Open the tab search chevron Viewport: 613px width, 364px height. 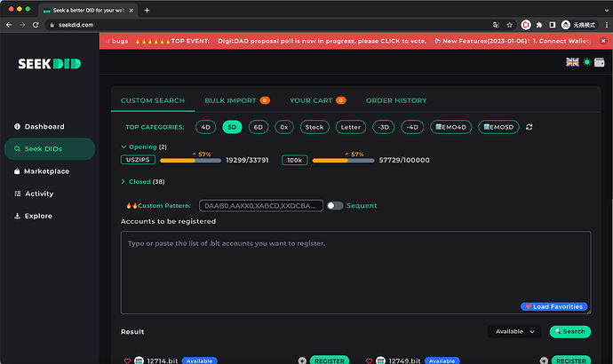tap(607, 10)
